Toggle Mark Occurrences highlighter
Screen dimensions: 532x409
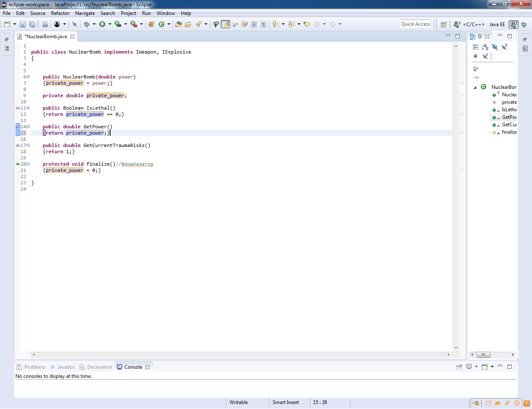pos(226,24)
